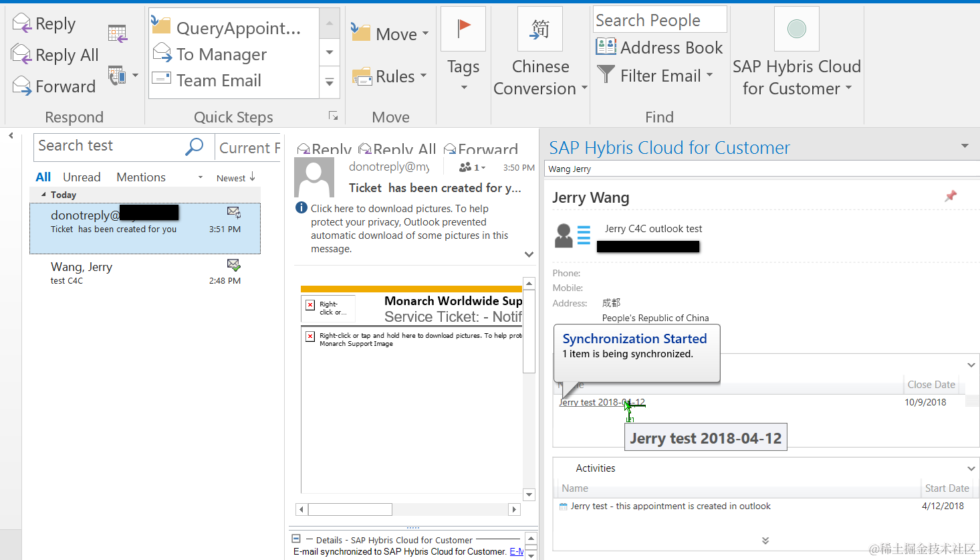
Task: Open the Jerry test 2018-04-12 link
Action: [x=602, y=402]
